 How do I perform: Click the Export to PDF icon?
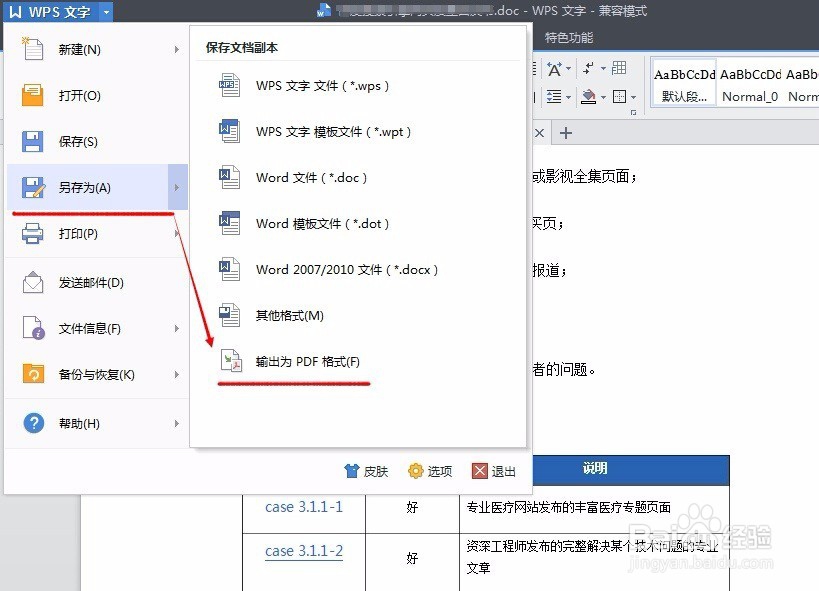coord(230,361)
